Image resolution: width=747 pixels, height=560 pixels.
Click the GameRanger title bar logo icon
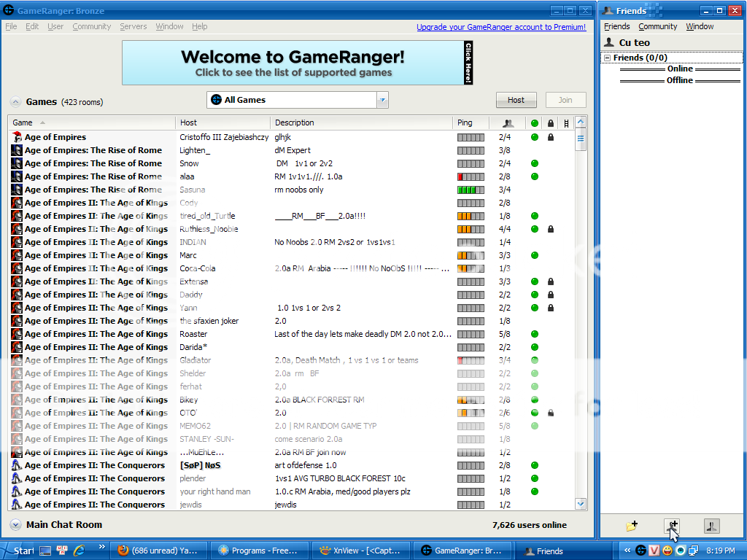(x=9, y=9)
